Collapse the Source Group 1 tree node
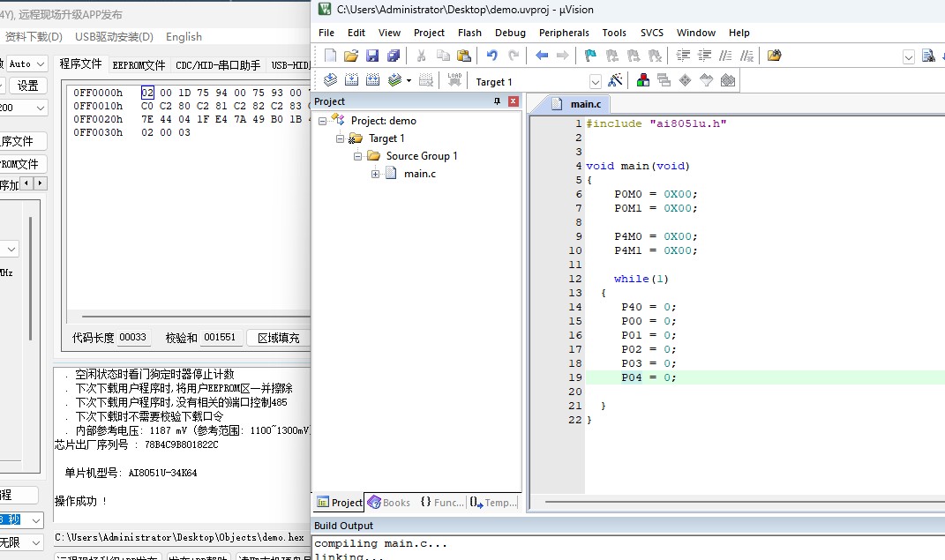Screen dimensions: 945x560 coord(358,156)
